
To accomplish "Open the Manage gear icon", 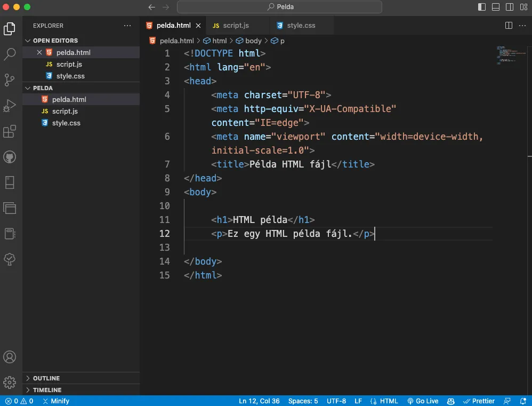I will coord(10,382).
